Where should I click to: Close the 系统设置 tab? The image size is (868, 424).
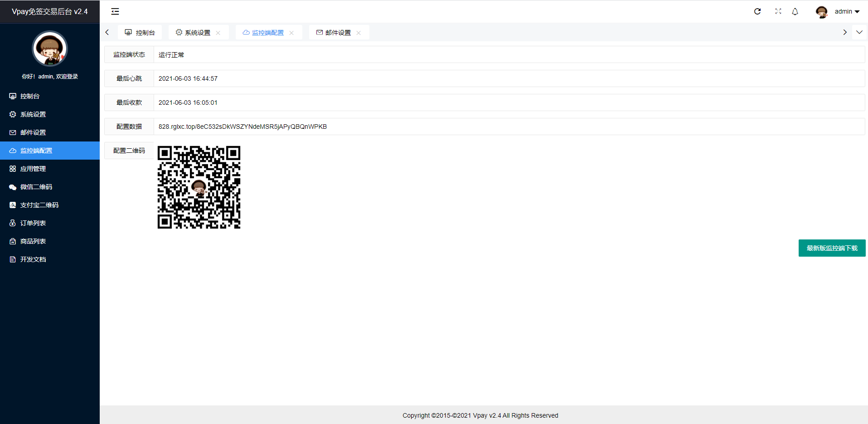tap(218, 33)
